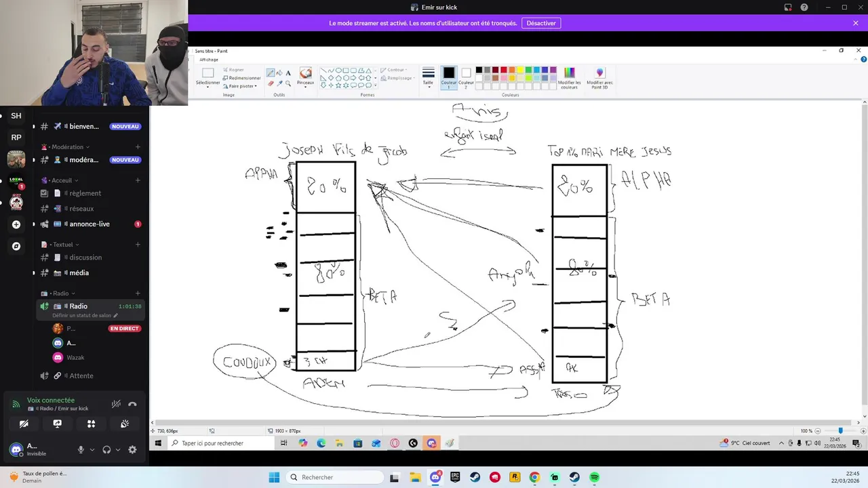Pick the black color swatch in Paint palette
Screen dimensions: 868x488
tap(479, 70)
